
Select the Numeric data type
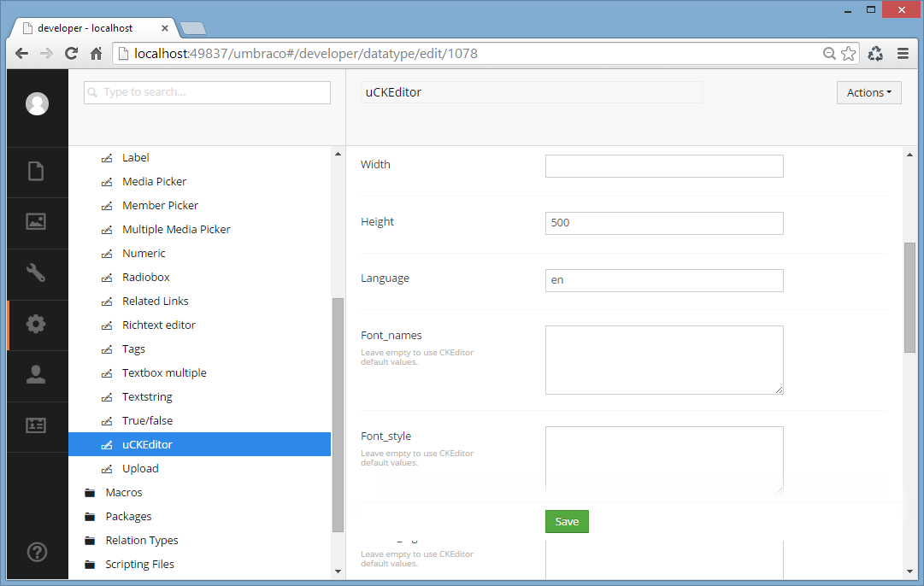[x=144, y=253]
